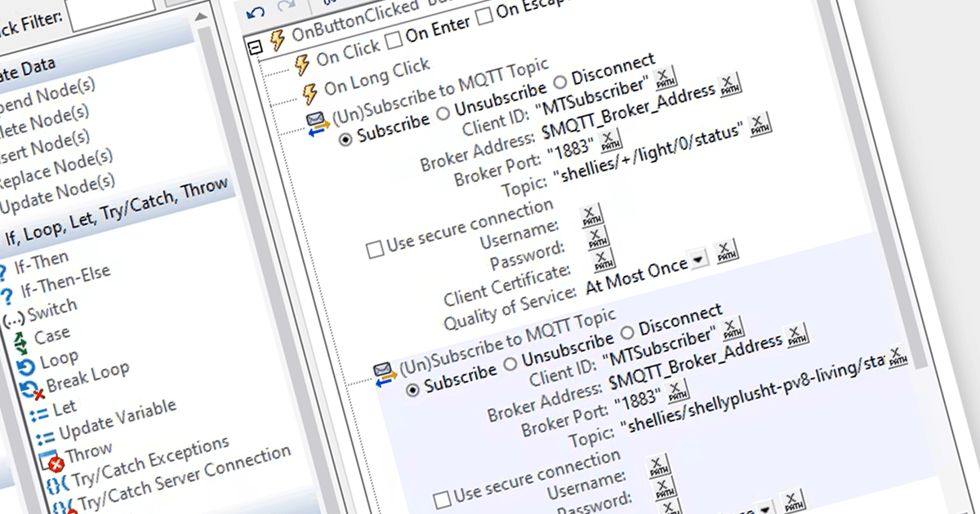Click the Update Variable action icon

pos(46,438)
